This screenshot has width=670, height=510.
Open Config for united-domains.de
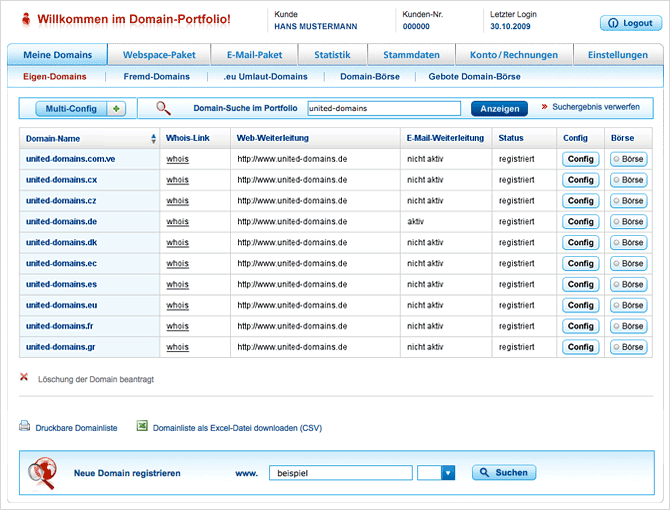[x=580, y=222]
